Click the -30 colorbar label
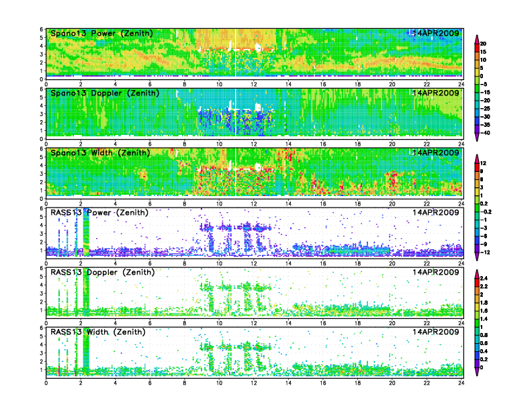 click(485, 117)
